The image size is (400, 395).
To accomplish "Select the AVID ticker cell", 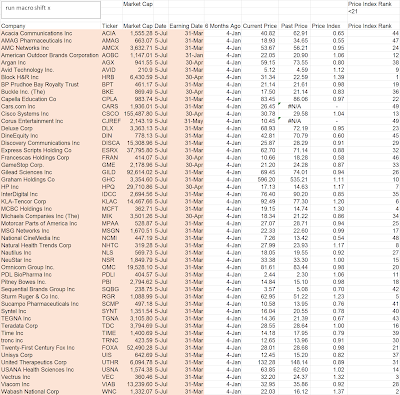I will pyautogui.click(x=112, y=70).
